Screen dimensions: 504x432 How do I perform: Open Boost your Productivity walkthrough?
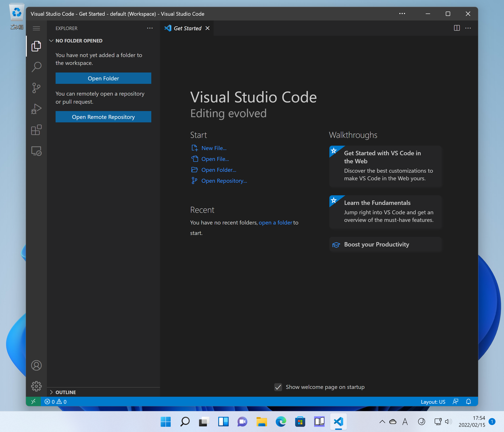385,245
